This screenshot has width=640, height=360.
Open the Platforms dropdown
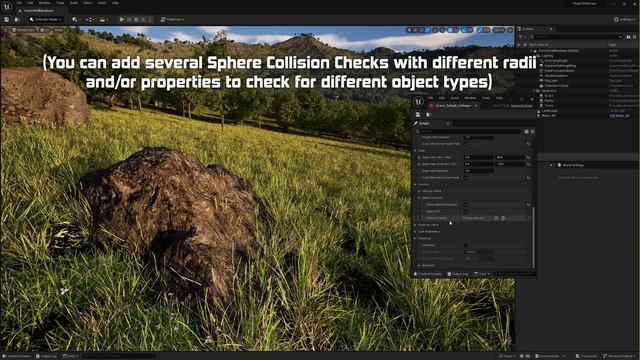(x=172, y=20)
